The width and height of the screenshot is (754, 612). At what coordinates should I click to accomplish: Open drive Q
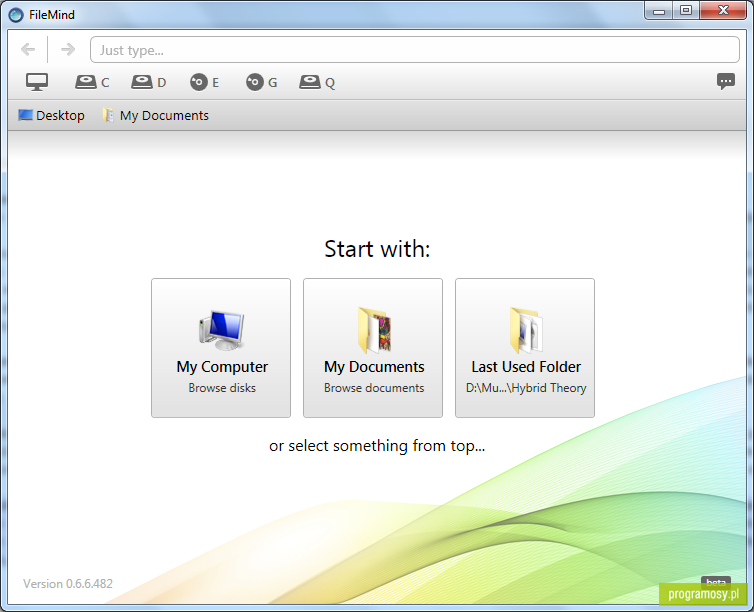(x=317, y=82)
